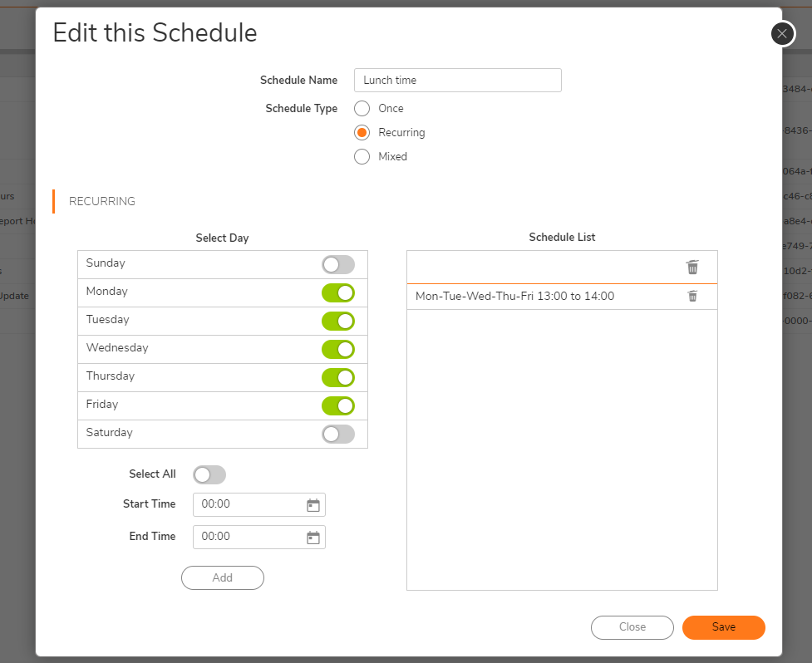Select the Recurring schedule type
Image resolution: width=812 pixels, height=663 pixels.
click(362, 132)
